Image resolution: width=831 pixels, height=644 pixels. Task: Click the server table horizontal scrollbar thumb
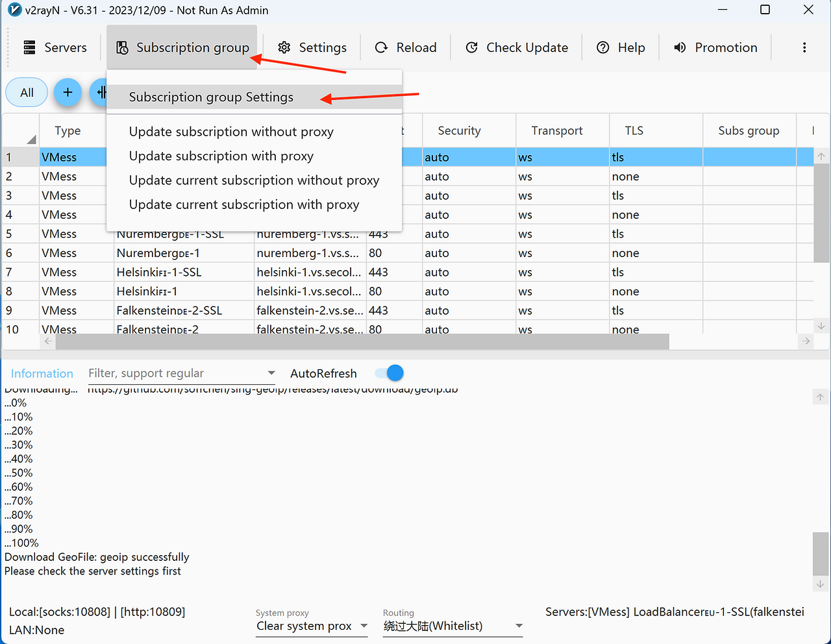[x=362, y=341]
